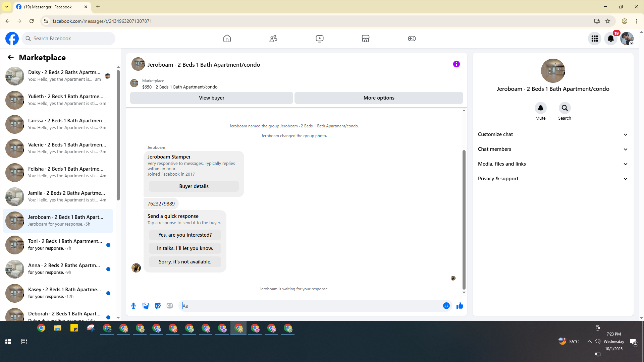Open a new browser tab
The height and width of the screenshot is (362, 644).
click(x=98, y=7)
